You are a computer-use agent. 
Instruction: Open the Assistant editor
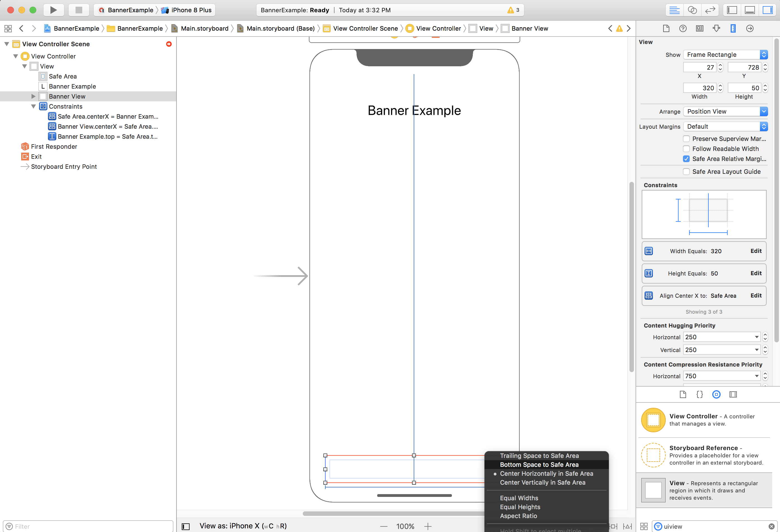point(692,10)
